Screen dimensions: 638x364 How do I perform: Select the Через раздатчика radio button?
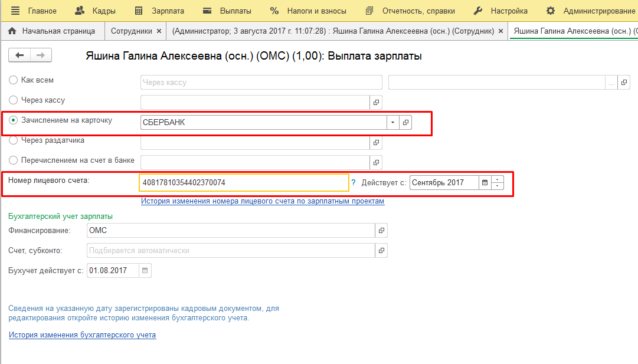(14, 141)
